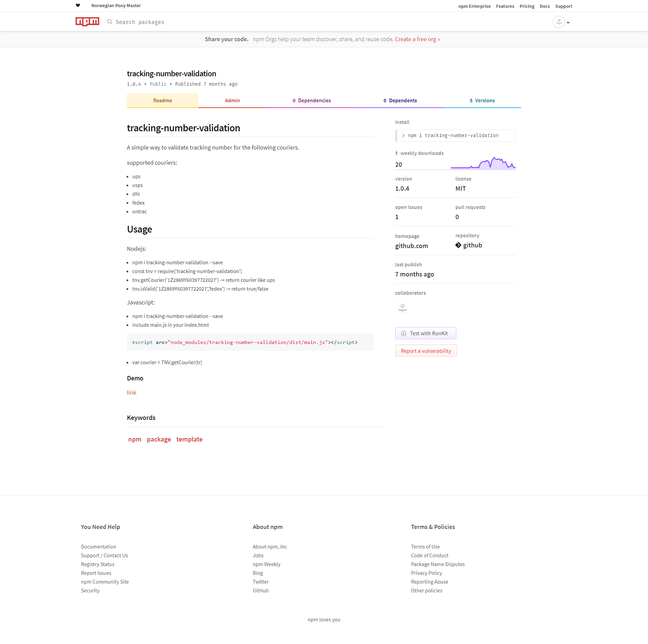This screenshot has height=644, width=648.
Task: Open the 5 Versions tab
Action: [x=482, y=100]
